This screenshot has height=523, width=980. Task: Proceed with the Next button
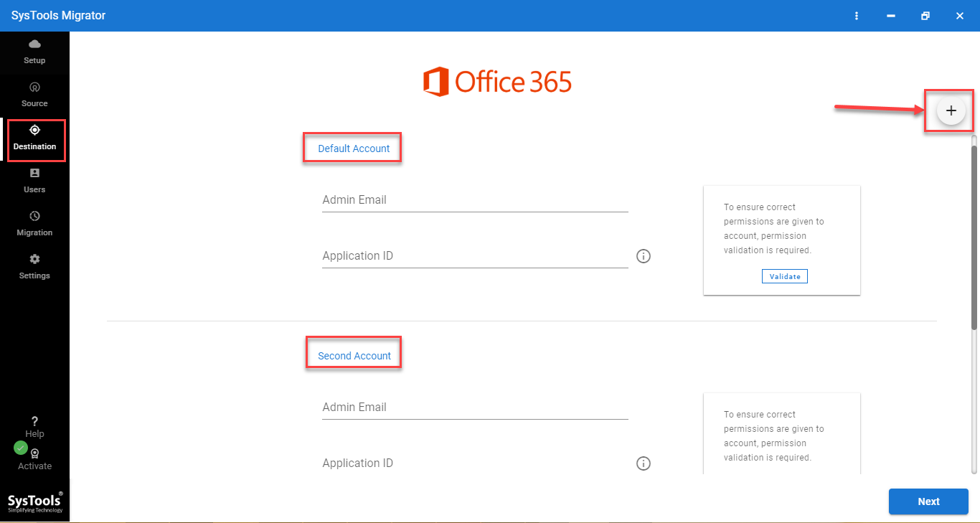tap(928, 501)
